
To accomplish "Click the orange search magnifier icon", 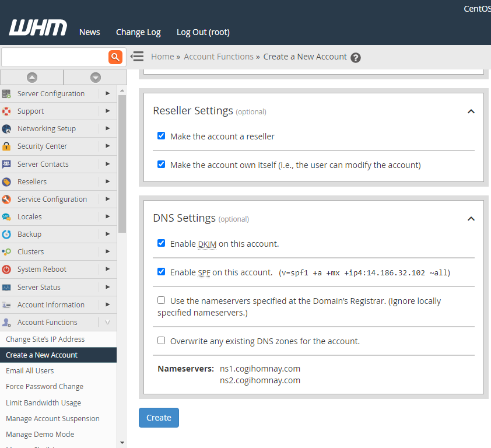I will tap(115, 57).
